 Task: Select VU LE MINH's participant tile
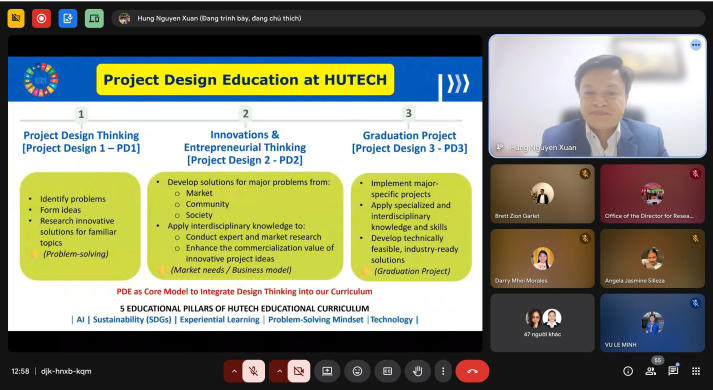coord(653,323)
